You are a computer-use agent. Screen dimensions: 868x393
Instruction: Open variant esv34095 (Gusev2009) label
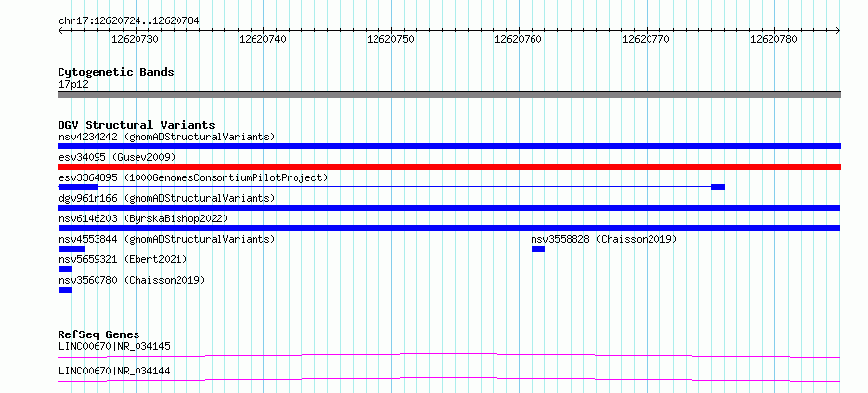click(x=117, y=157)
